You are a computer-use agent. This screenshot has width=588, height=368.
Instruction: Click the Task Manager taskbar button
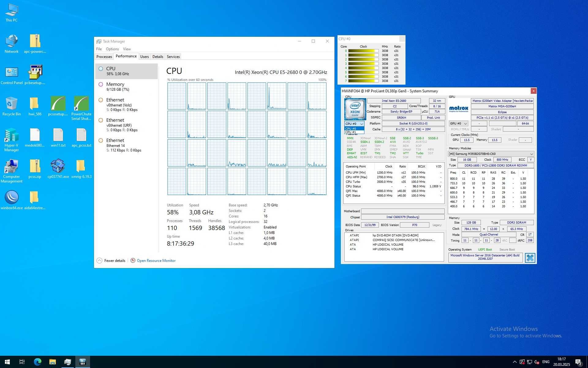(x=67, y=362)
